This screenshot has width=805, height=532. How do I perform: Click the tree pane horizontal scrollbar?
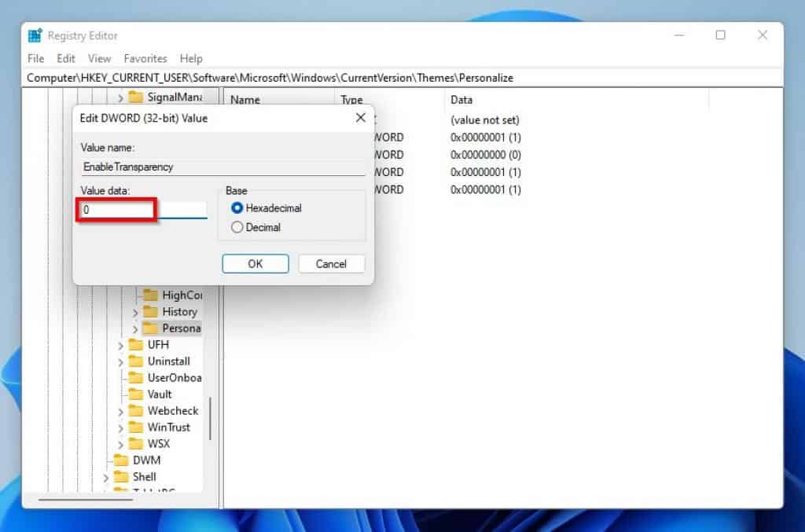point(86,499)
